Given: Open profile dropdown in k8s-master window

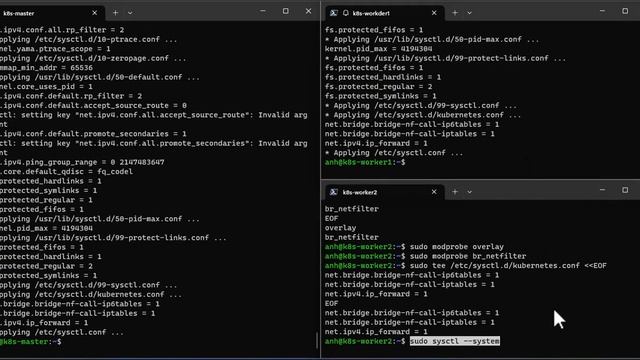Looking at the screenshot, I should 130,13.
